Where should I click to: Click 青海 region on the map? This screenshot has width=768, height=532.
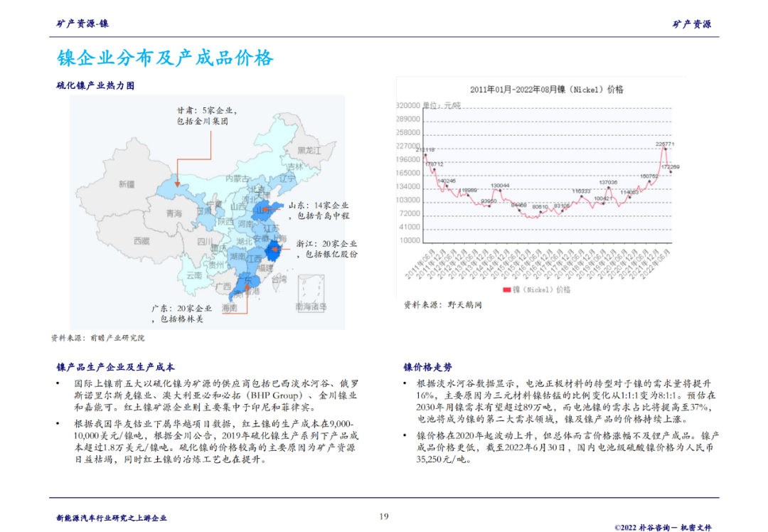pos(174,213)
